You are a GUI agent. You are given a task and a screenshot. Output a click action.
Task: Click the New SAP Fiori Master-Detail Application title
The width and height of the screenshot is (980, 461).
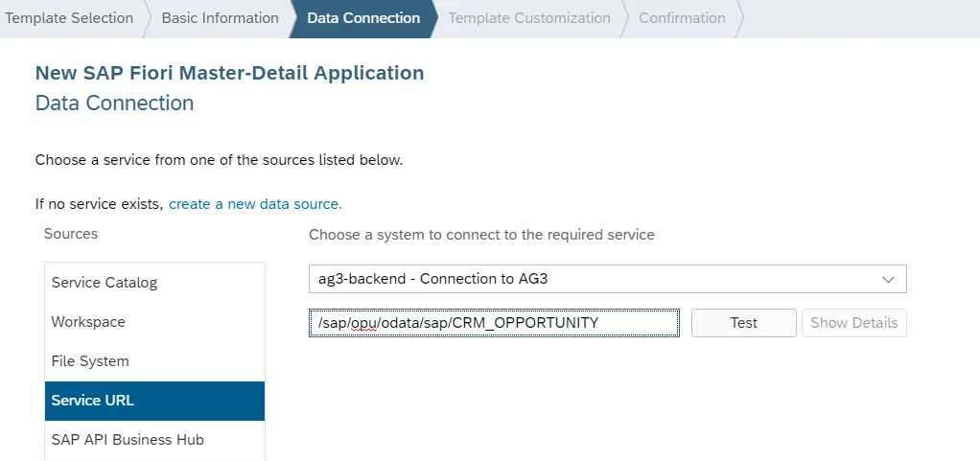(x=229, y=73)
